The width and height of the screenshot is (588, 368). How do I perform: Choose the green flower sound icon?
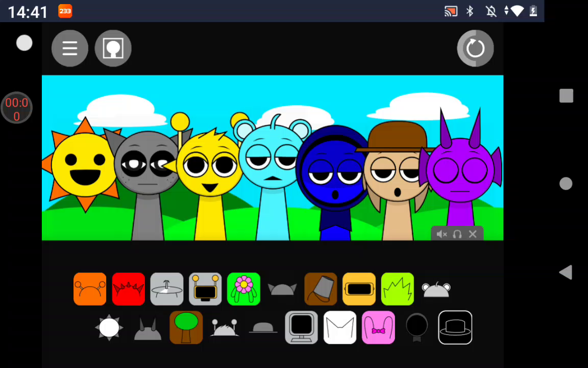(243, 289)
